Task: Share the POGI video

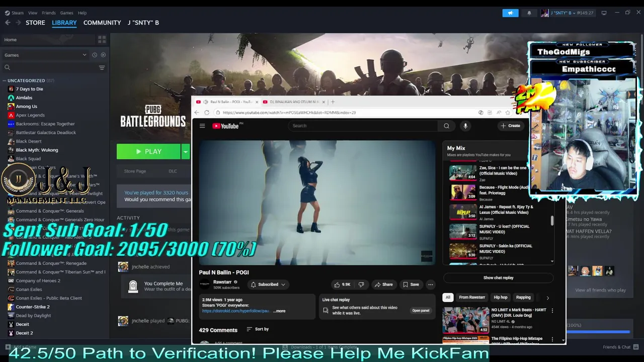Action: 383,285
